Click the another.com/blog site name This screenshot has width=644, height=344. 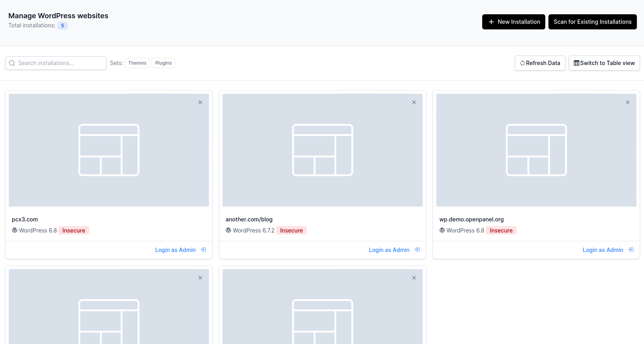coord(249,219)
